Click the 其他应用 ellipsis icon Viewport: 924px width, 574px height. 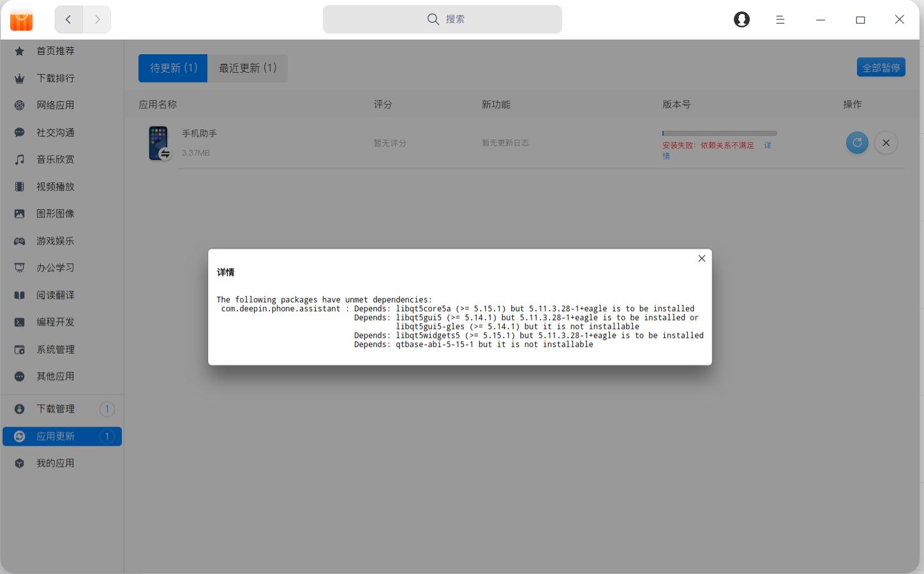(x=20, y=376)
